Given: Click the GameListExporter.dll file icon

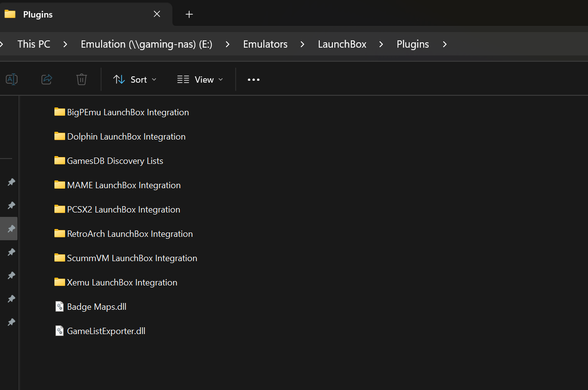Looking at the screenshot, I should click(x=59, y=331).
